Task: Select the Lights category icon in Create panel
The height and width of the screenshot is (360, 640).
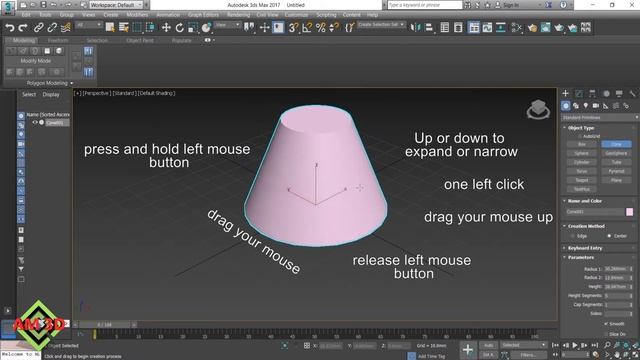Action: tap(586, 106)
